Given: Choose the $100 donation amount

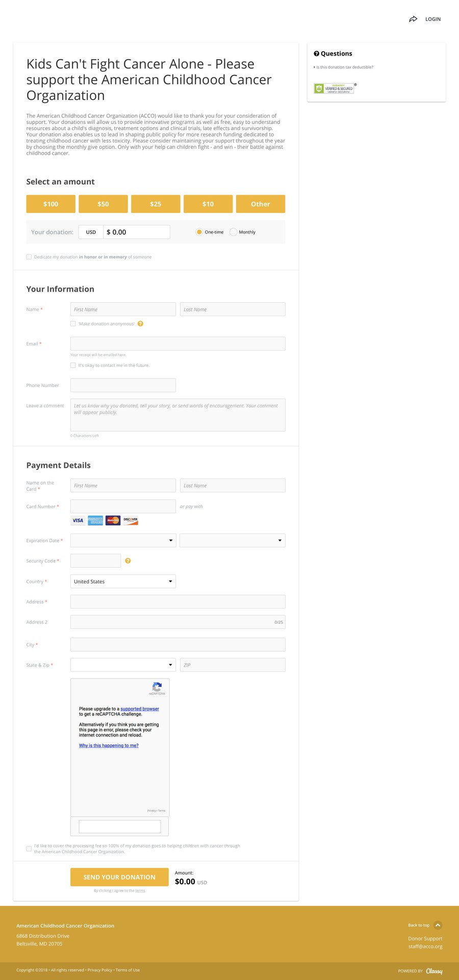Looking at the screenshot, I should click(x=51, y=204).
